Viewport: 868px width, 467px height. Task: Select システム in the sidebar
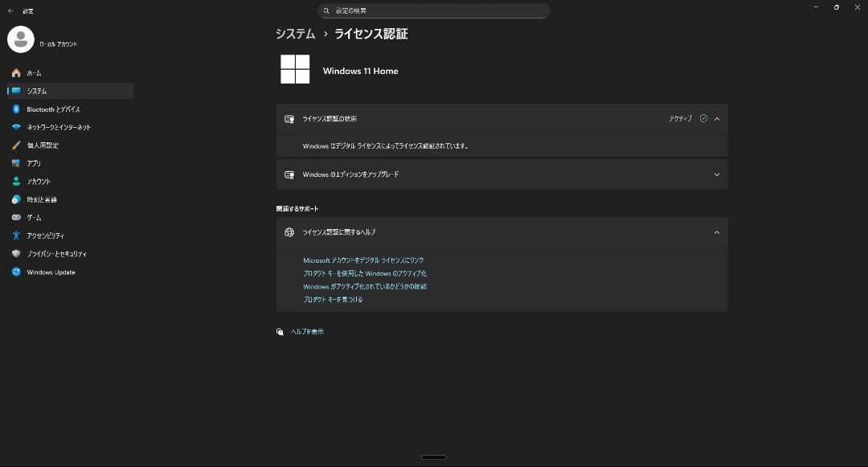70,91
